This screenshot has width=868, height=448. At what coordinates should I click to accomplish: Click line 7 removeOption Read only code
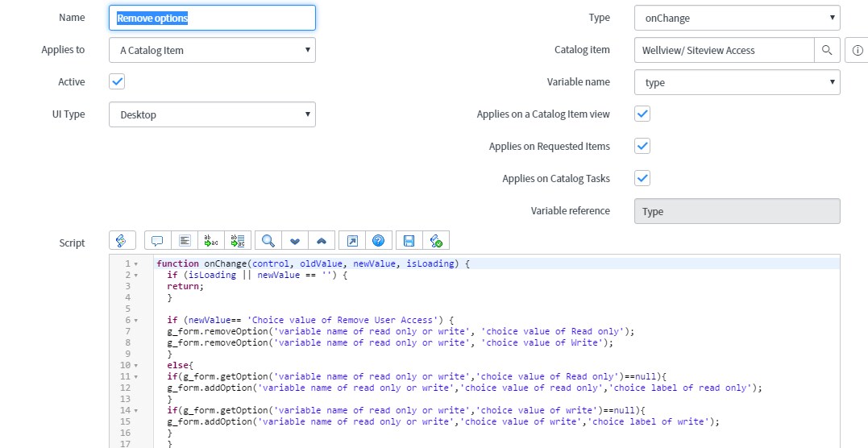click(401, 331)
